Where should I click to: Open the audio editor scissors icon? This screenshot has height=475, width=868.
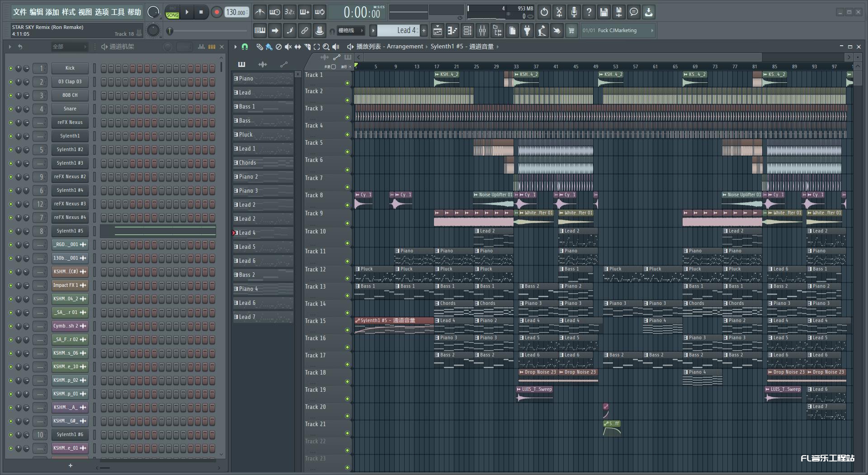[x=559, y=12]
